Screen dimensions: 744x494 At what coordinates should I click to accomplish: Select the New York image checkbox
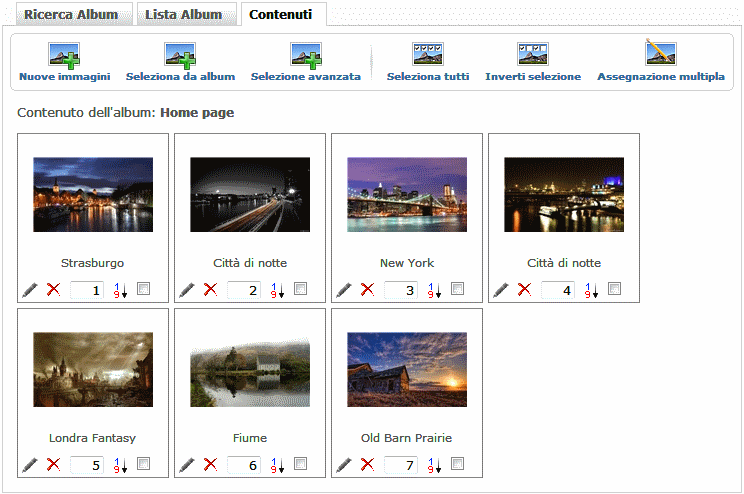pos(457,289)
